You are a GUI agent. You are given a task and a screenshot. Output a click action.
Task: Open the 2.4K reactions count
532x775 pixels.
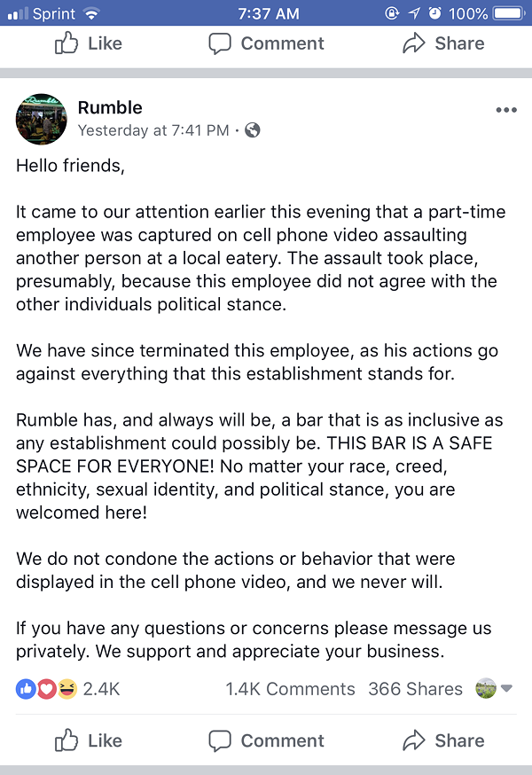coord(101,689)
